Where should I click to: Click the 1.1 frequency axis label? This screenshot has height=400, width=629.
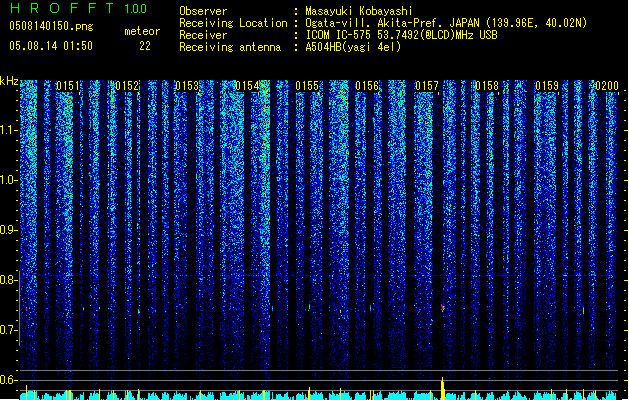point(9,130)
